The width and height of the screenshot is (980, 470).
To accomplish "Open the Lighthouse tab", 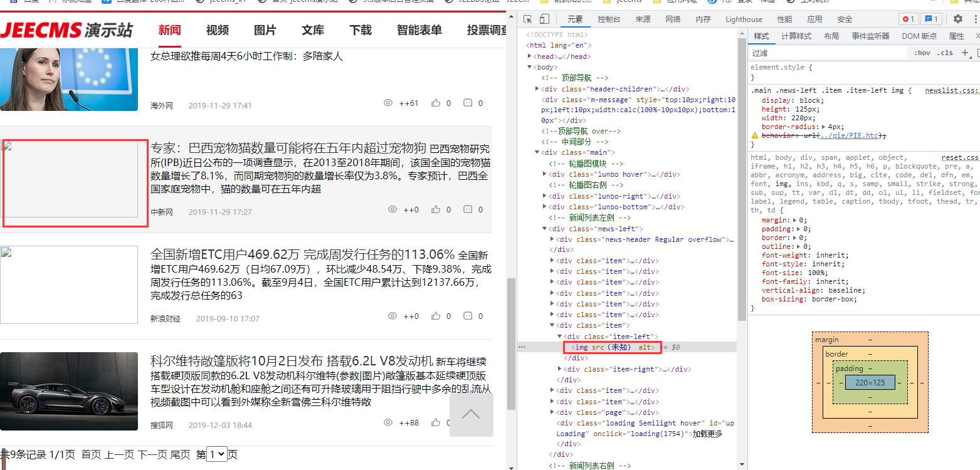I will click(x=744, y=19).
